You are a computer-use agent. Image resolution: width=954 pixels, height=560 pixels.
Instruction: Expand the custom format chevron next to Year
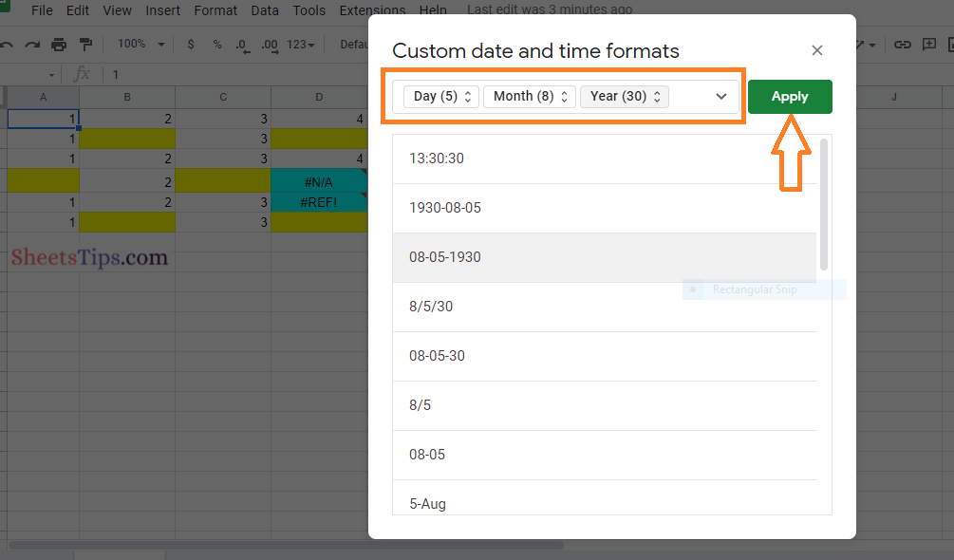721,96
